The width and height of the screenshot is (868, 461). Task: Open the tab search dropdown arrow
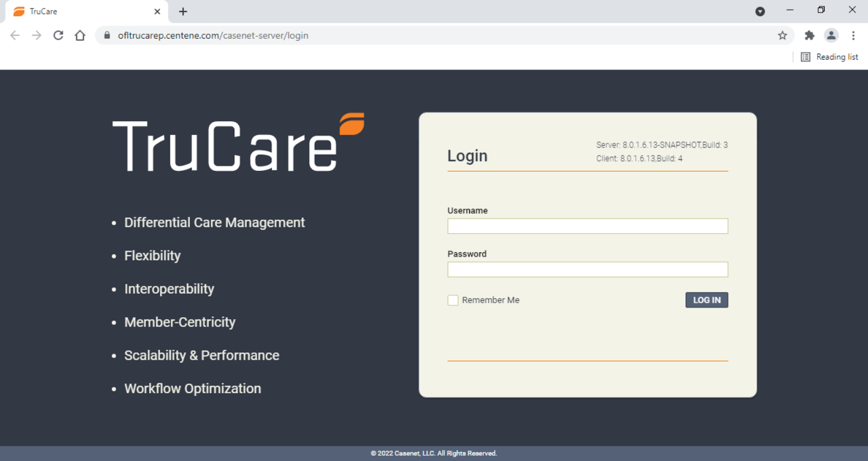[760, 11]
